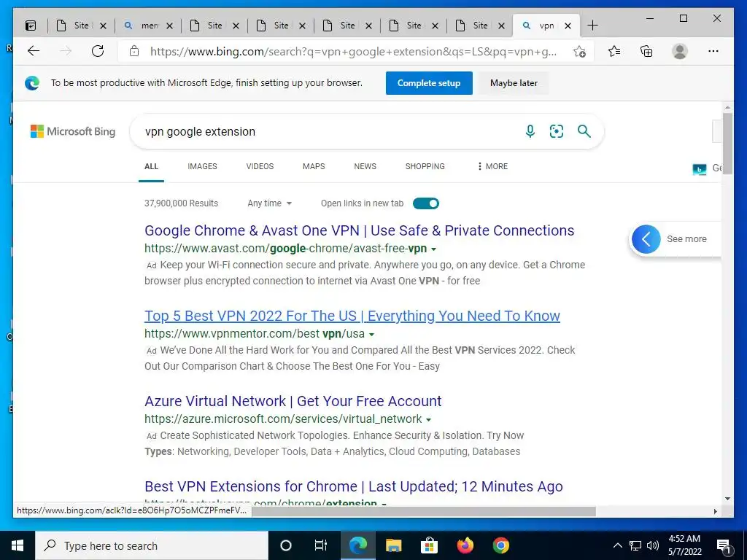The image size is (747, 560).
Task: Toggle Open links in new tab switch
Action: [426, 203]
